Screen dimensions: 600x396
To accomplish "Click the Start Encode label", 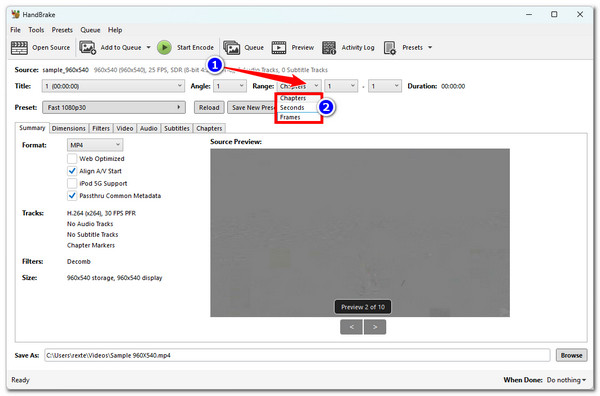I will [x=195, y=47].
